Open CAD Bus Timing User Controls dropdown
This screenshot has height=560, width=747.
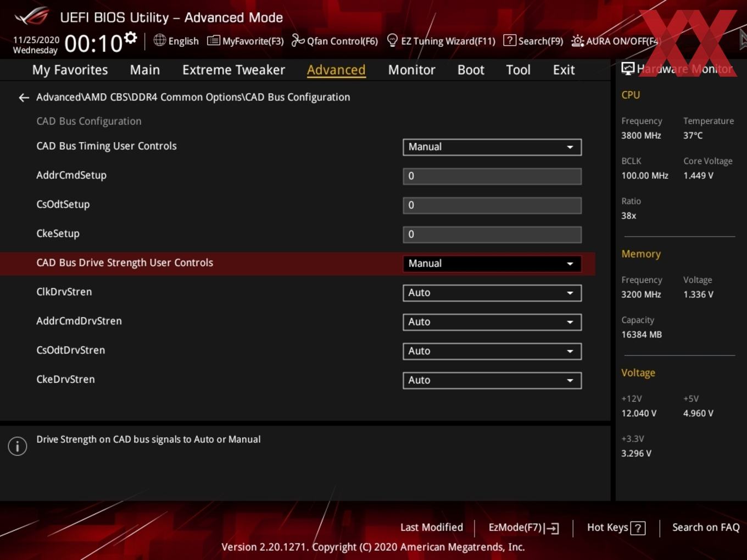(492, 147)
